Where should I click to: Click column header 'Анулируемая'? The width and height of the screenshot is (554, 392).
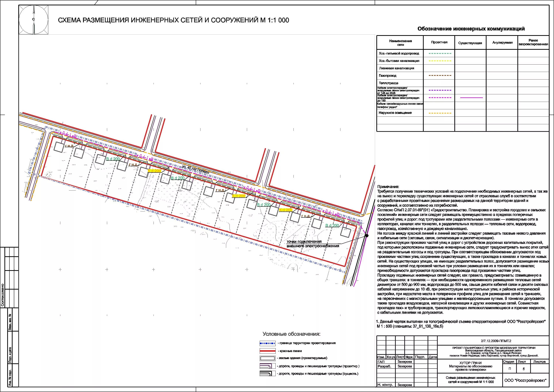(x=502, y=43)
